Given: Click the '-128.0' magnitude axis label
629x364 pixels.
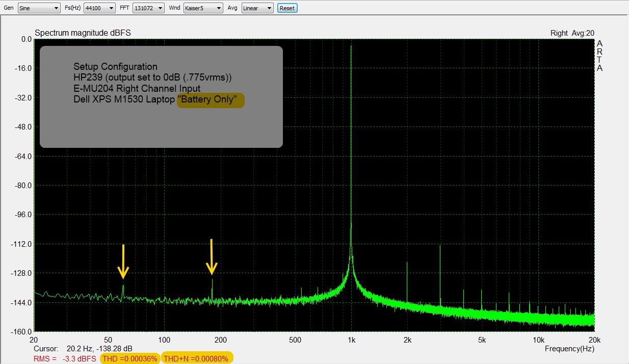Looking at the screenshot, I should (x=21, y=273).
